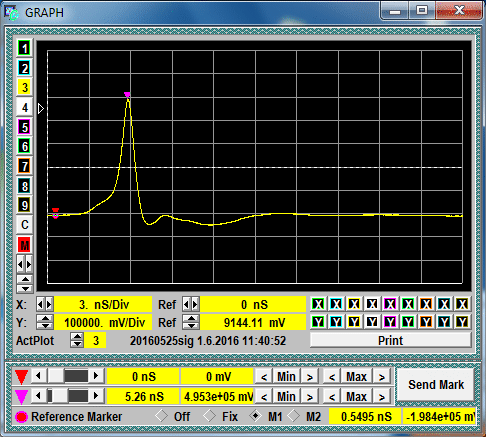The height and width of the screenshot is (437, 486).
Task: Decrease the X nS/Div scale with left arrow
Action: [x=40, y=304]
